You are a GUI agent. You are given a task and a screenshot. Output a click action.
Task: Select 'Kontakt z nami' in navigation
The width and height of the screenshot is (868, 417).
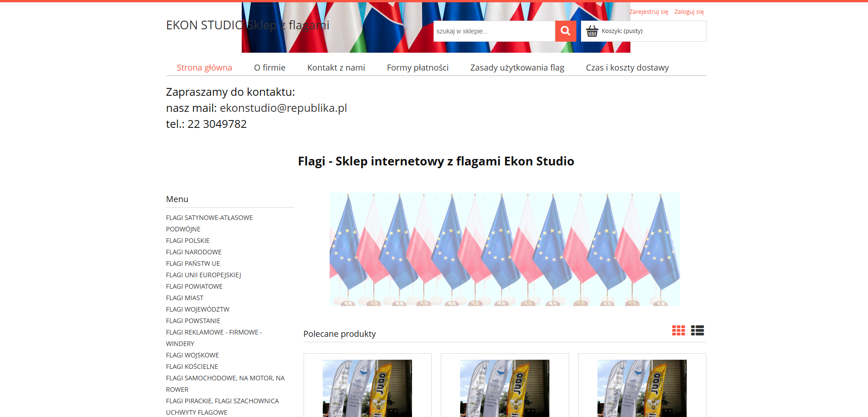click(336, 68)
